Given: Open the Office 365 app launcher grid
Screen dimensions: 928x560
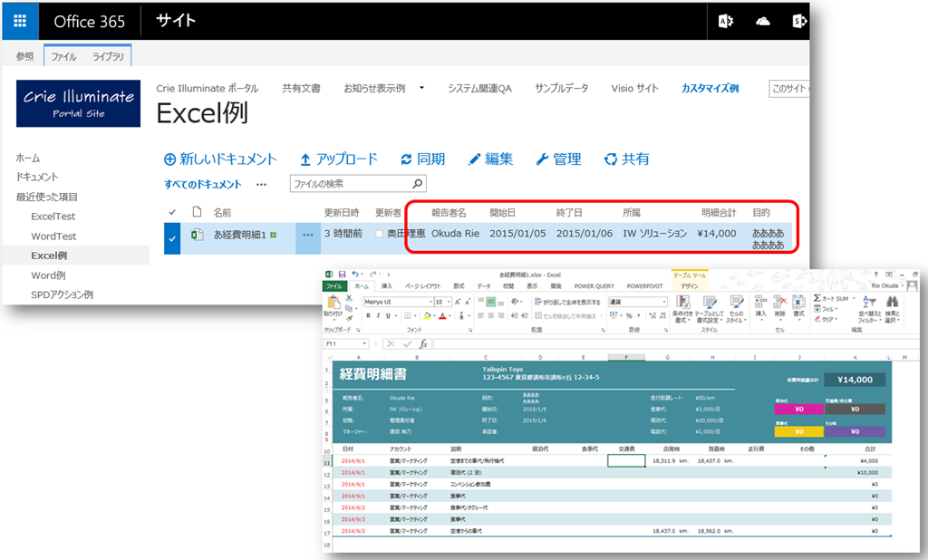Looking at the screenshot, I should click(x=20, y=22).
